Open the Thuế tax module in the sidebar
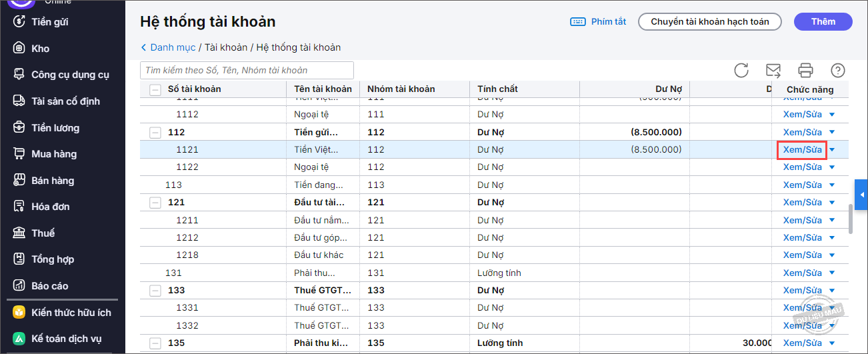 (x=43, y=233)
